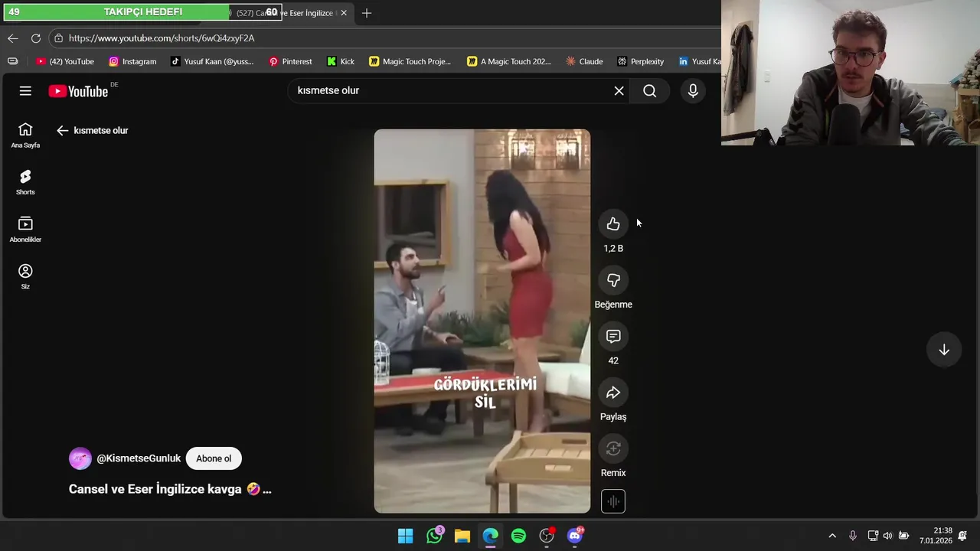Open the Perplexity bookmark
The image size is (980, 551).
coord(641,61)
